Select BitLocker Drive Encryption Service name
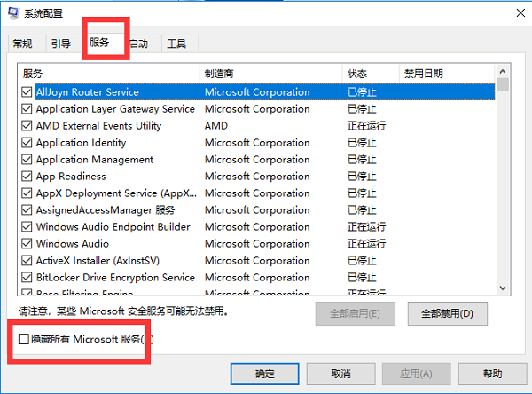532x394 pixels. click(115, 278)
